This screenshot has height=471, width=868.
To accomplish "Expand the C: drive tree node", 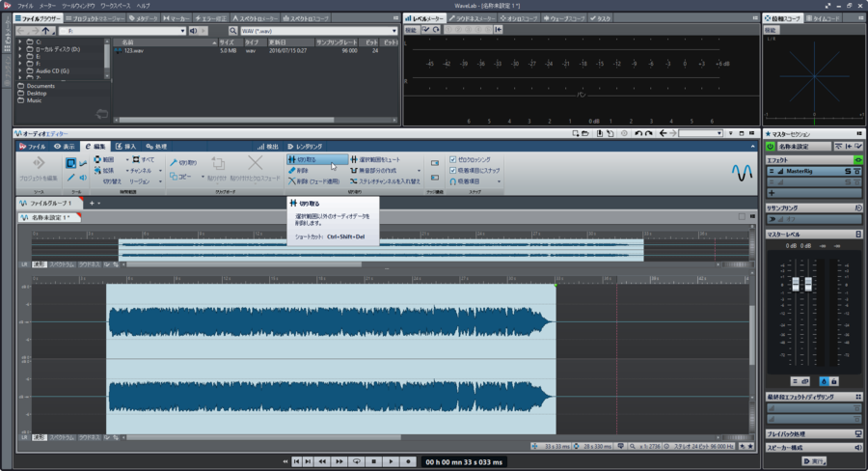I will (x=20, y=42).
